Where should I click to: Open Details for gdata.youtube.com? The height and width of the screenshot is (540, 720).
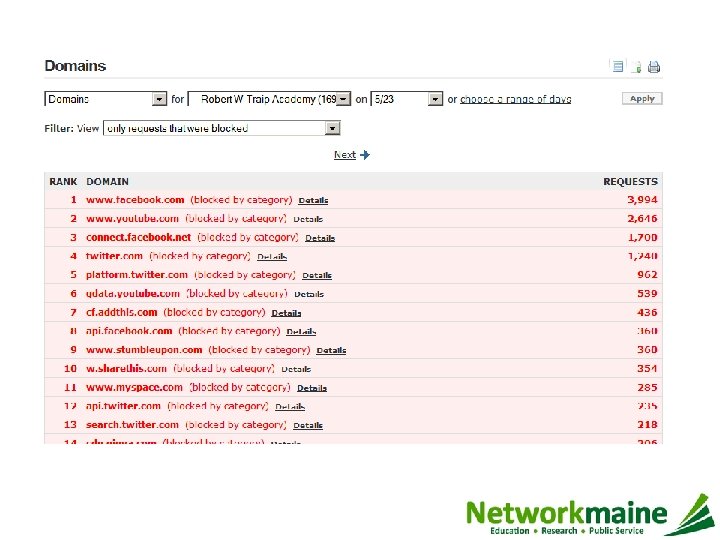309,294
